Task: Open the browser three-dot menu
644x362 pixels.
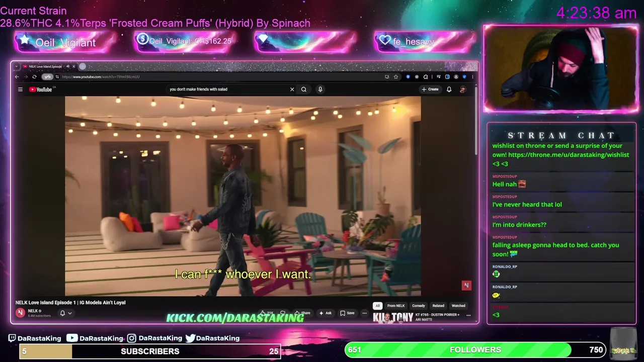Action: tap(472, 77)
